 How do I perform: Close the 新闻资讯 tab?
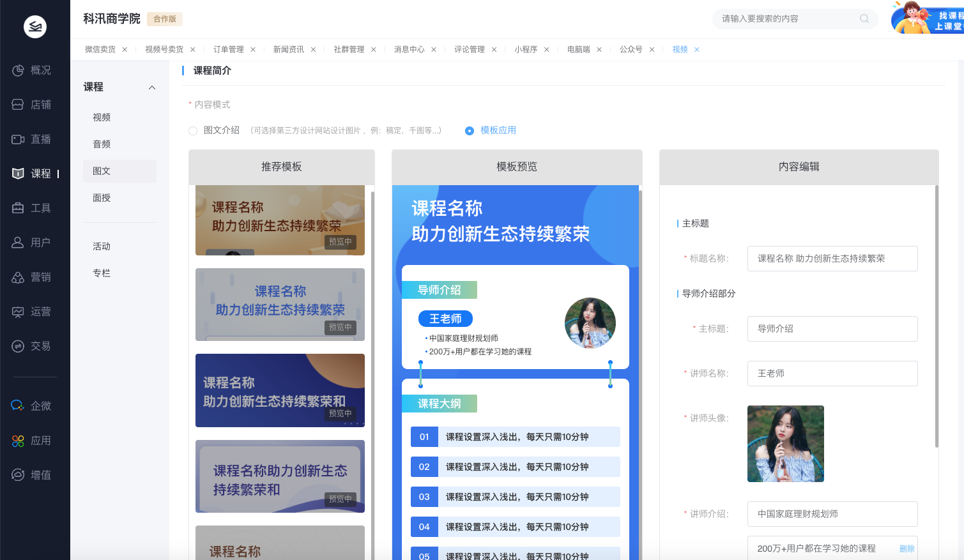tap(313, 49)
